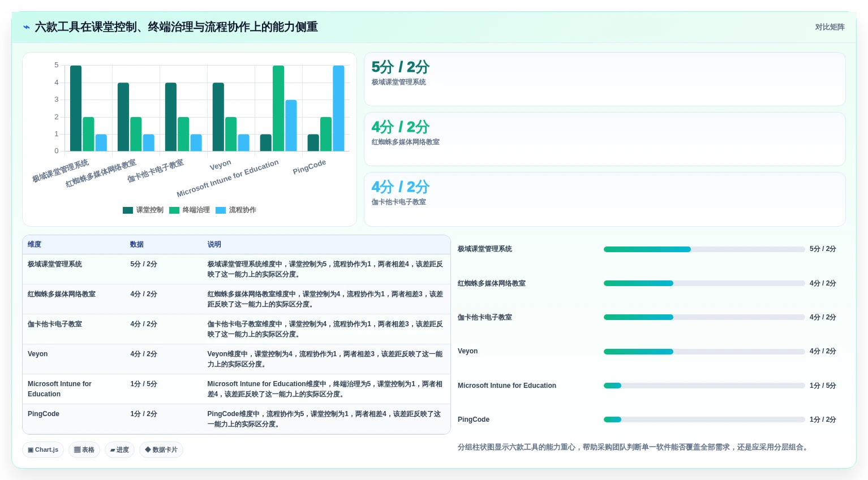Select the 红蜘蛛多媒体网络教室 4分 / 2分 data card
Screen dimensions: 868x480
pos(605,139)
